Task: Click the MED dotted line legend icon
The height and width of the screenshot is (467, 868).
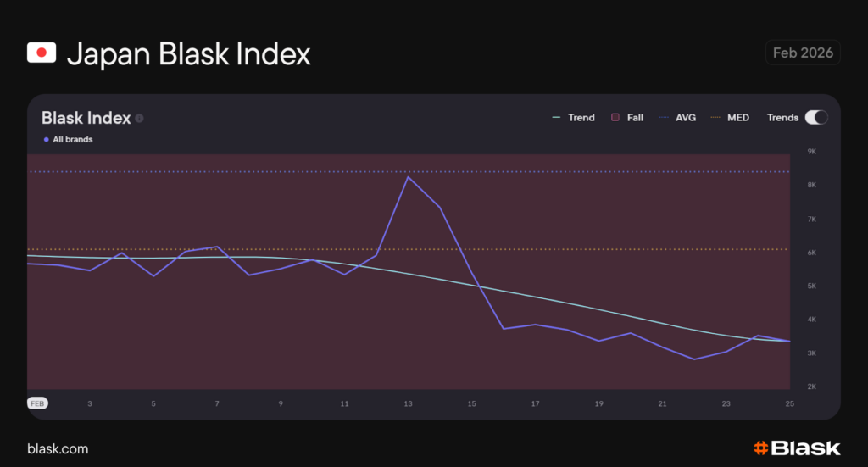Action: pos(715,118)
